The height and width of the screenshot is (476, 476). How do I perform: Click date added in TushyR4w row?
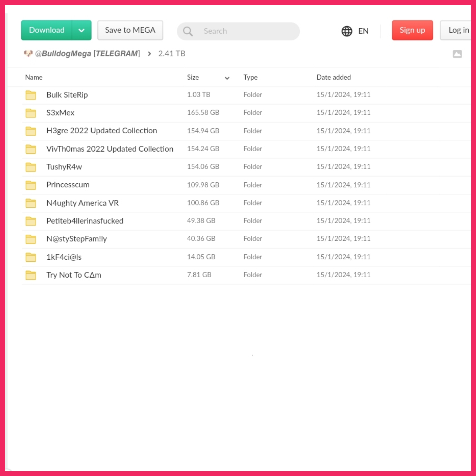tap(344, 167)
